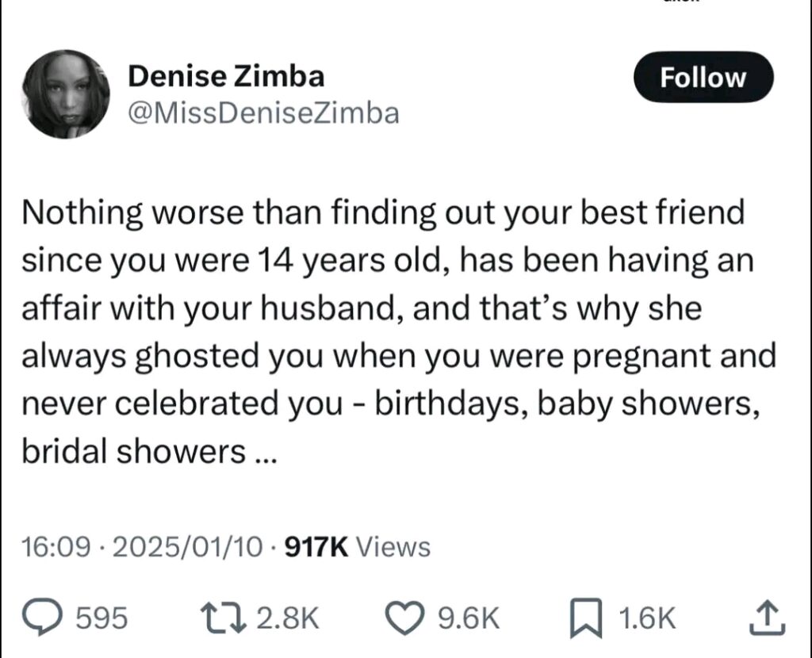812x658 pixels.
Task: Click the Follow button for Denise Zimba
Action: click(x=704, y=77)
